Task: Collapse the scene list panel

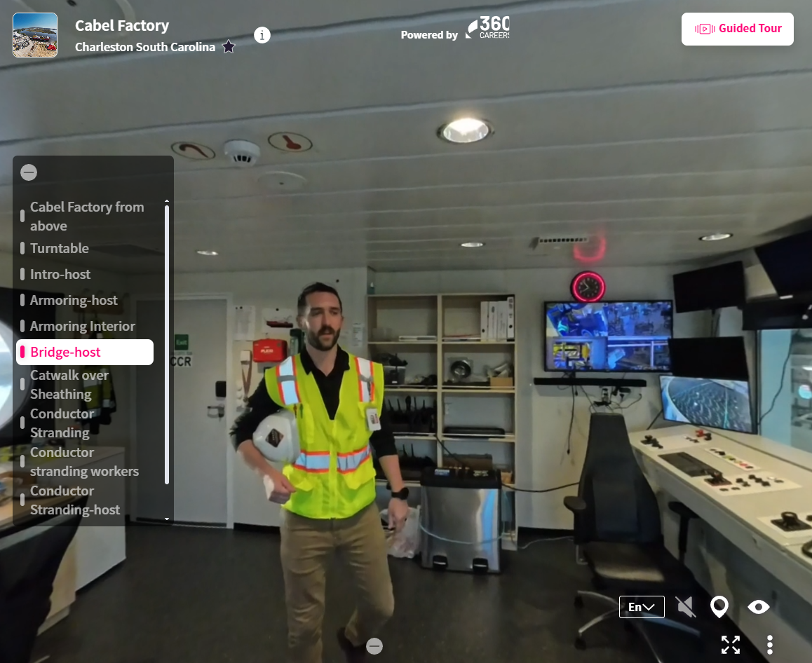Action: pos(29,172)
